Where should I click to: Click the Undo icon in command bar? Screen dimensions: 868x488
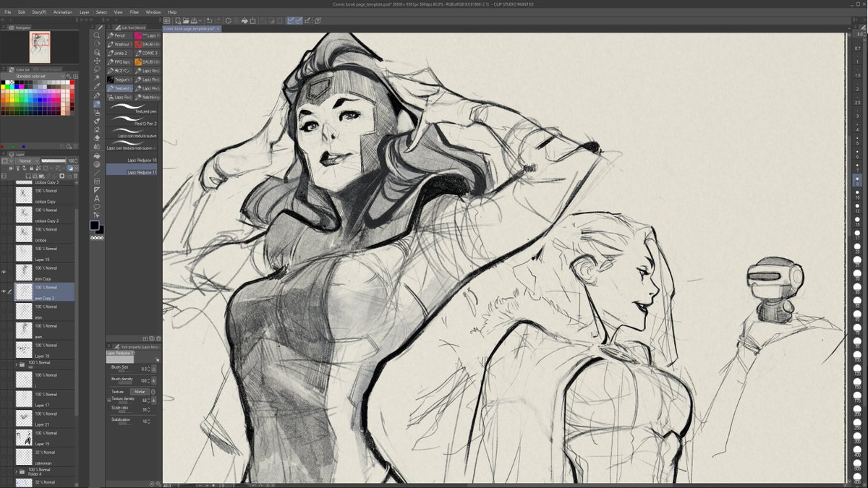(209, 21)
